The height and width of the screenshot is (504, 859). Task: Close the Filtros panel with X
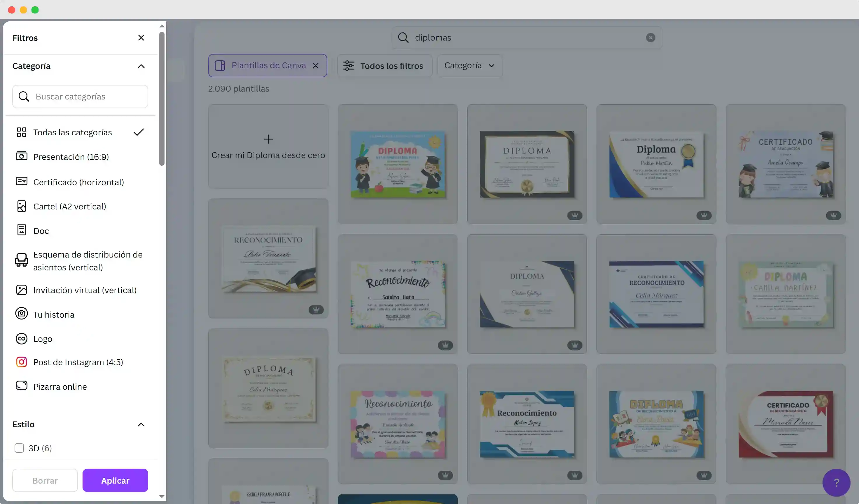[141, 38]
